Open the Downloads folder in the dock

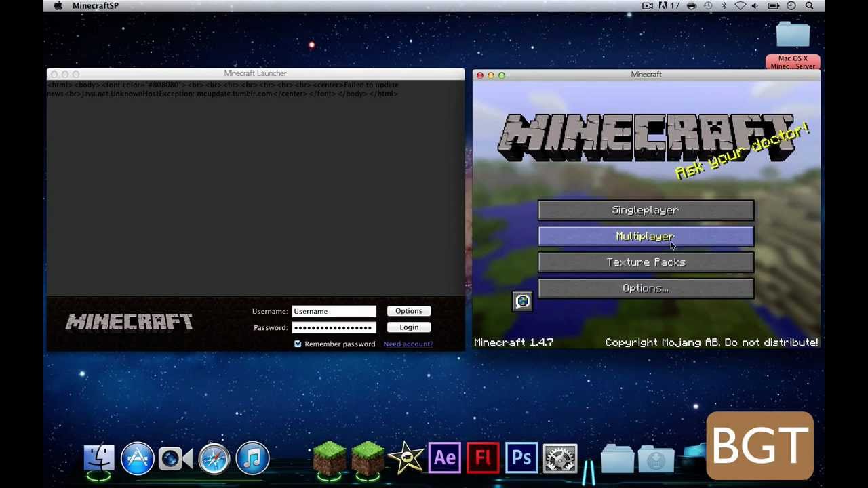pos(656,459)
